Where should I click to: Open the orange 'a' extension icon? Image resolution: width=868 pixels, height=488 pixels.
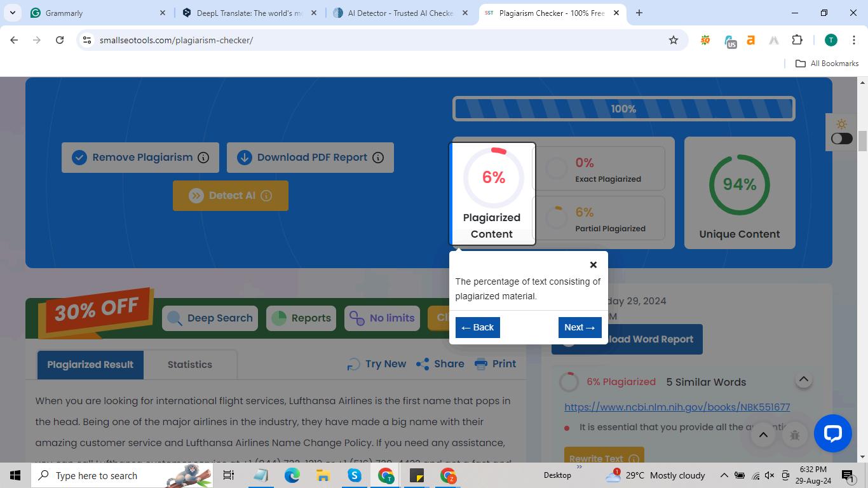coord(750,40)
